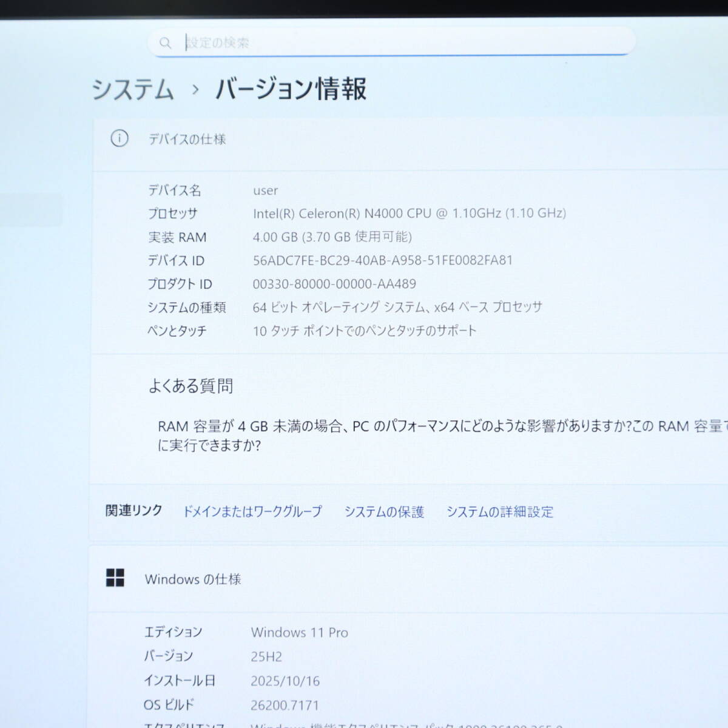
Task: Click the Windows logo icon
Action: click(x=115, y=578)
